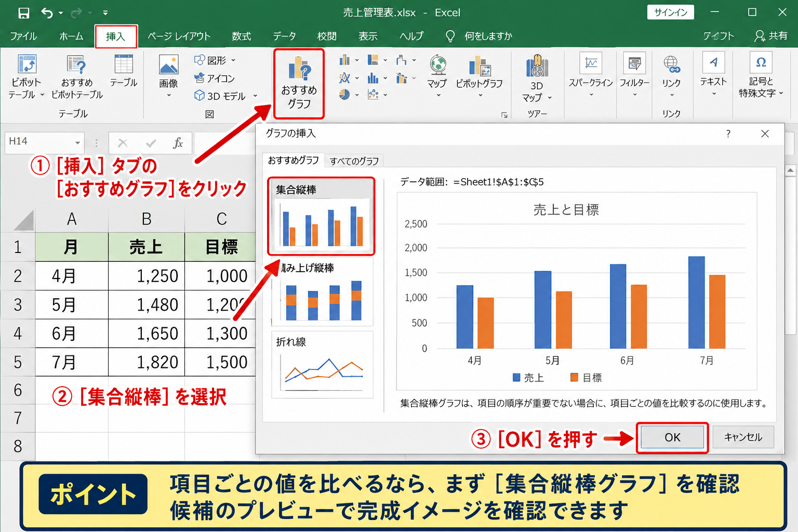Screen dimensions: 798x532
Task: Click the Undo arrow icon
Action: tap(47, 13)
